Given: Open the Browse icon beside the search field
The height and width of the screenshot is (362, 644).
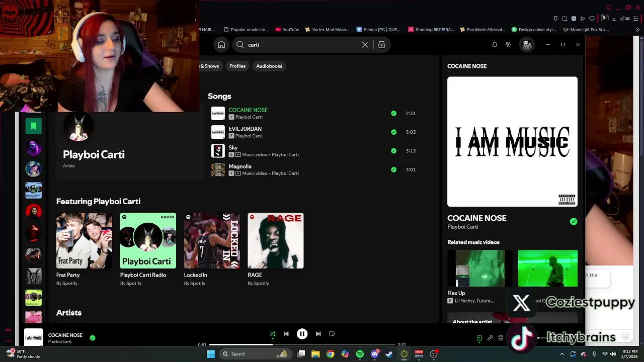Looking at the screenshot, I should point(381,45).
